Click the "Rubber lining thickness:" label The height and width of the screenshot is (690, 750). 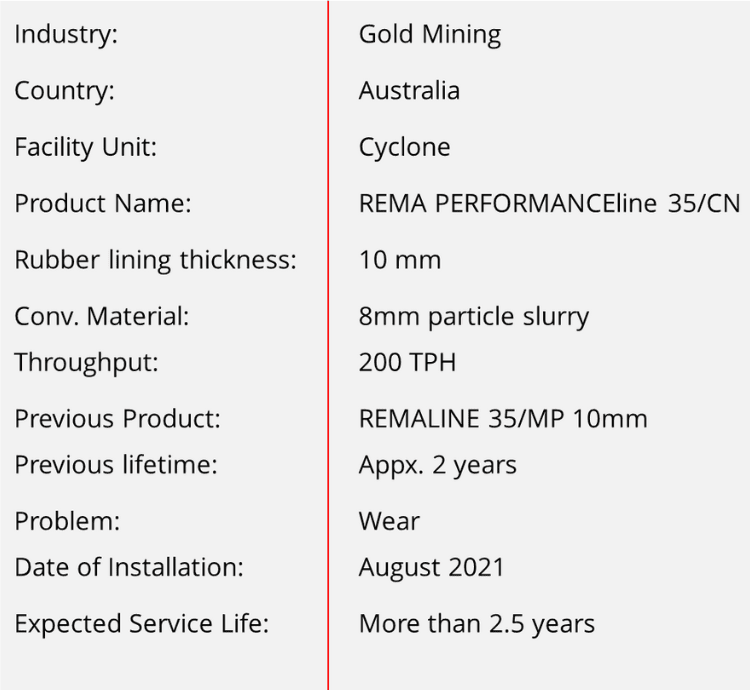[x=156, y=260]
